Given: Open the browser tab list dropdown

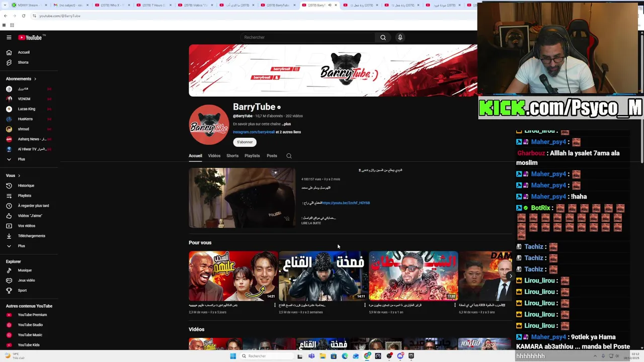Looking at the screenshot, I should point(4,5).
